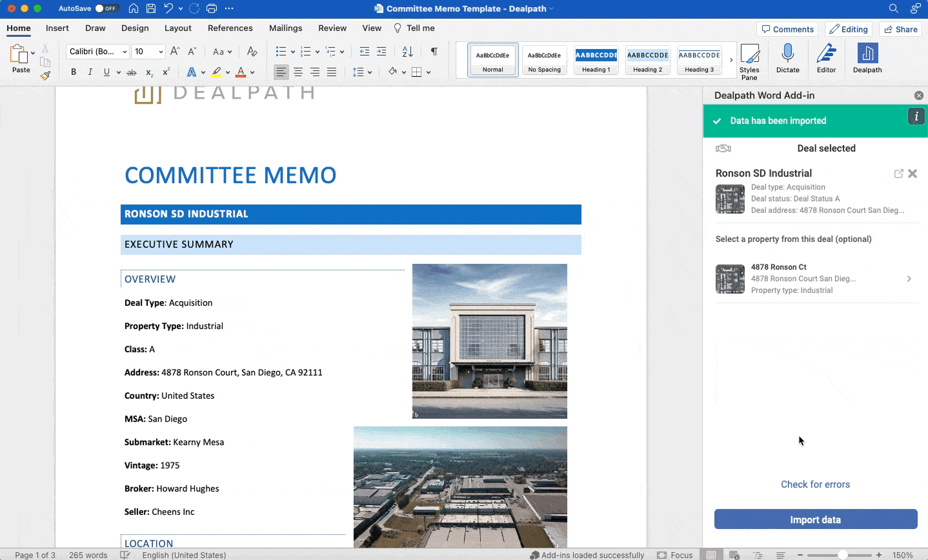Image resolution: width=928 pixels, height=560 pixels.
Task: Click the Format Painter brush
Action: [x=45, y=75]
